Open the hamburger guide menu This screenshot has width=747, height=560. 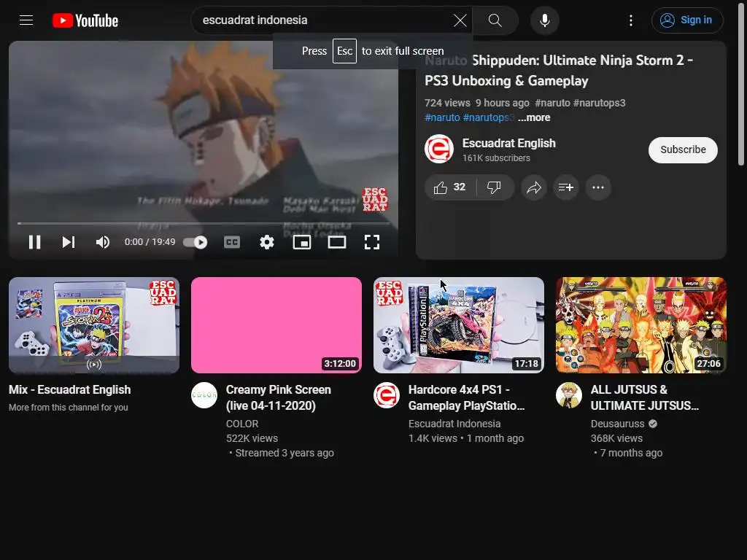coord(26,20)
